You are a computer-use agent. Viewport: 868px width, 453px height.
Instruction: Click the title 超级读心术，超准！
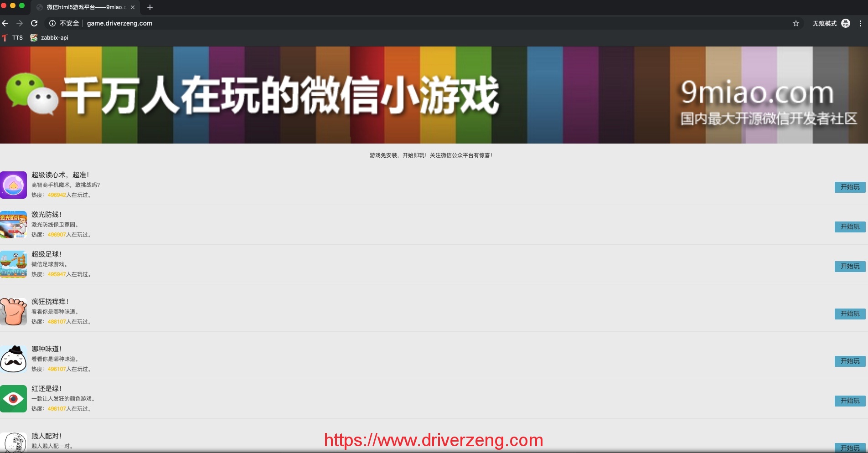[61, 175]
